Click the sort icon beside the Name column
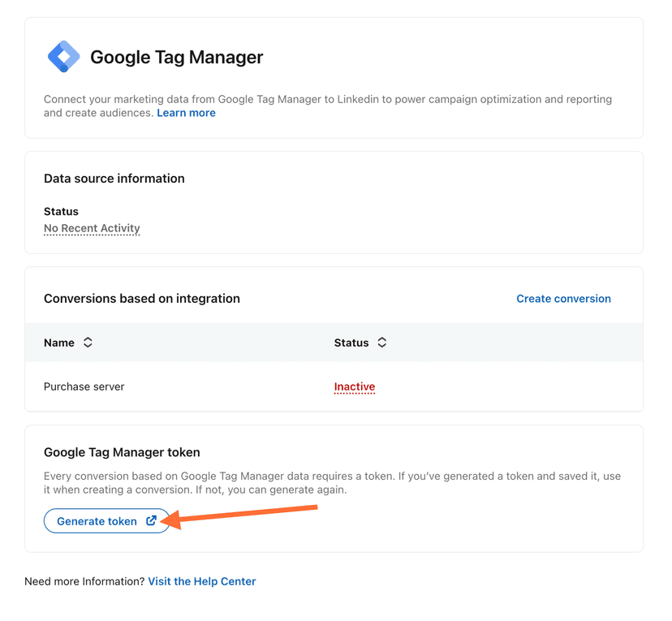This screenshot has width=672, height=621. click(x=88, y=343)
